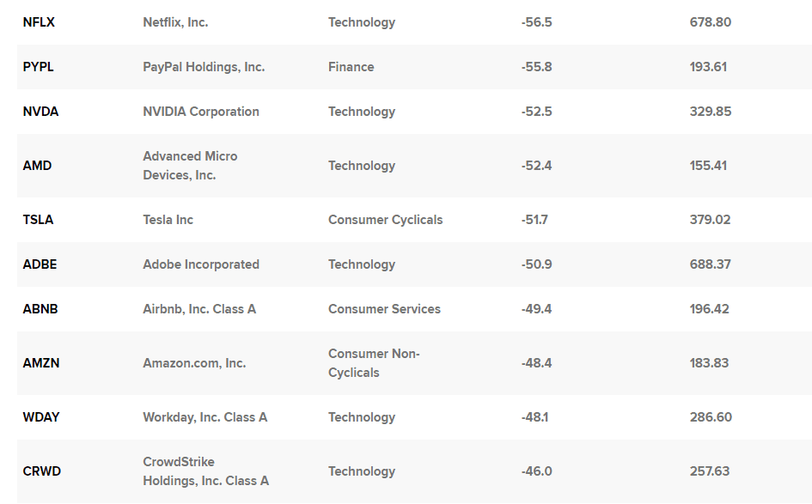Screen dimensions: 812x504
Task: Select Adobe's price value 688.37
Action: click(x=710, y=264)
